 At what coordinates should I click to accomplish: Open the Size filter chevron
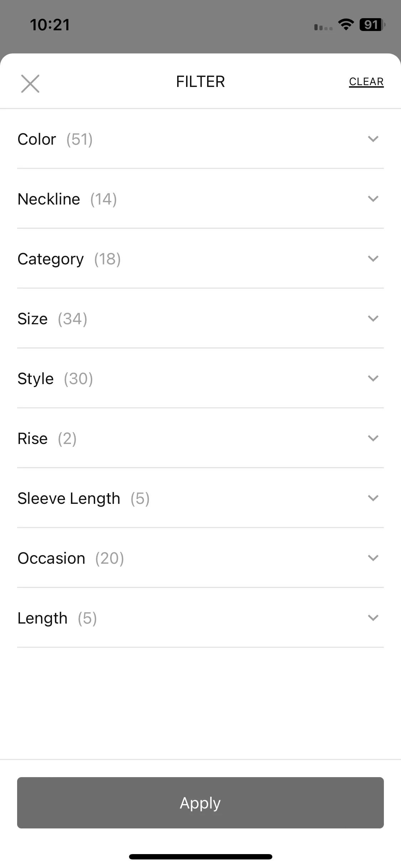pos(373,319)
